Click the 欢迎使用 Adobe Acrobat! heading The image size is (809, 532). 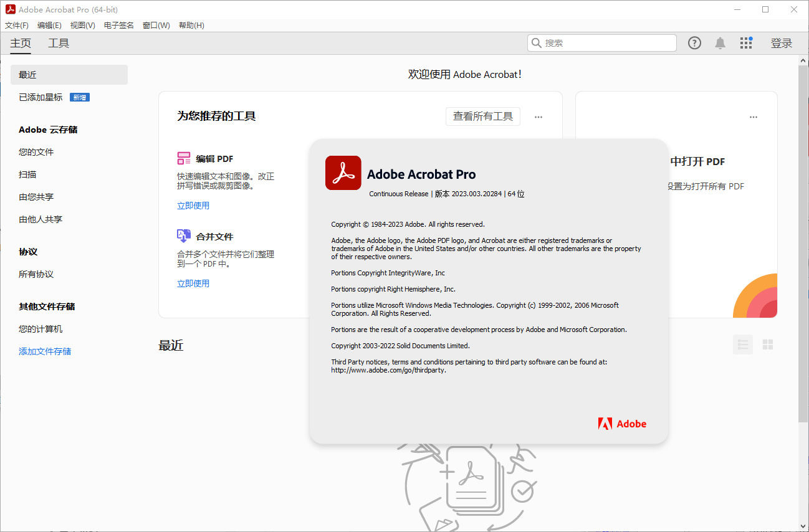[x=465, y=74]
